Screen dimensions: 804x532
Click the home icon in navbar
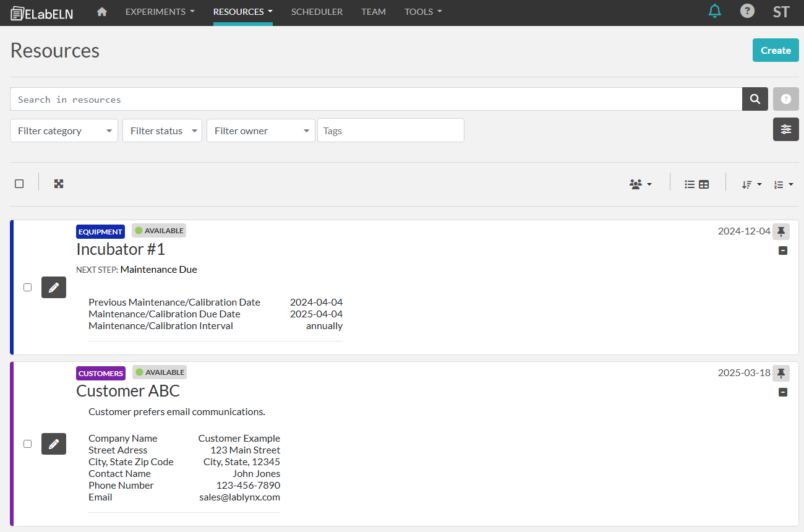click(102, 12)
